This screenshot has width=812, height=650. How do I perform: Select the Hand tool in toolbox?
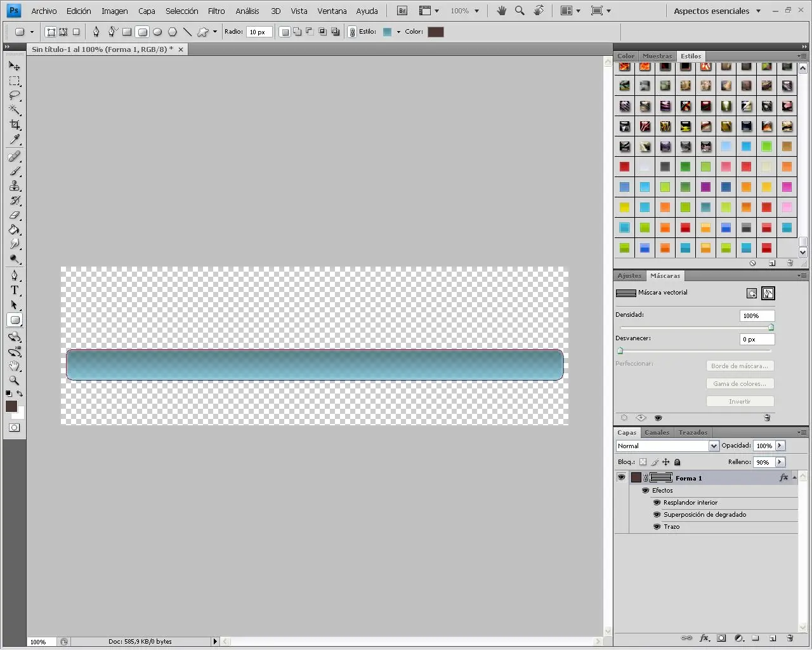[x=14, y=366]
